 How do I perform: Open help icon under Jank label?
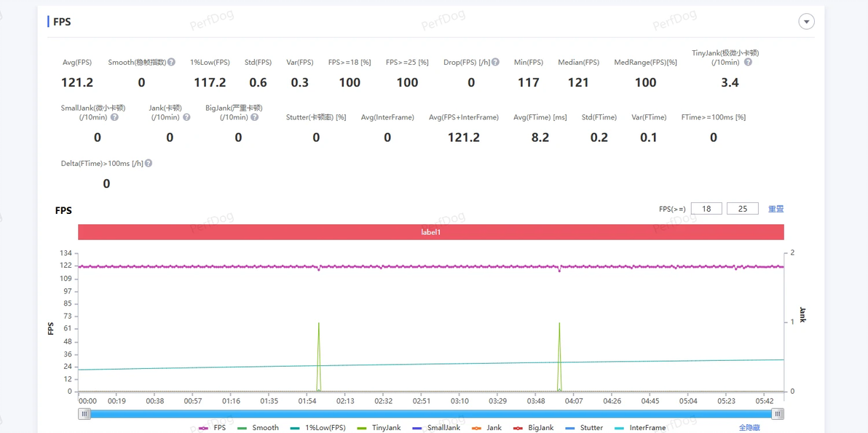click(186, 117)
